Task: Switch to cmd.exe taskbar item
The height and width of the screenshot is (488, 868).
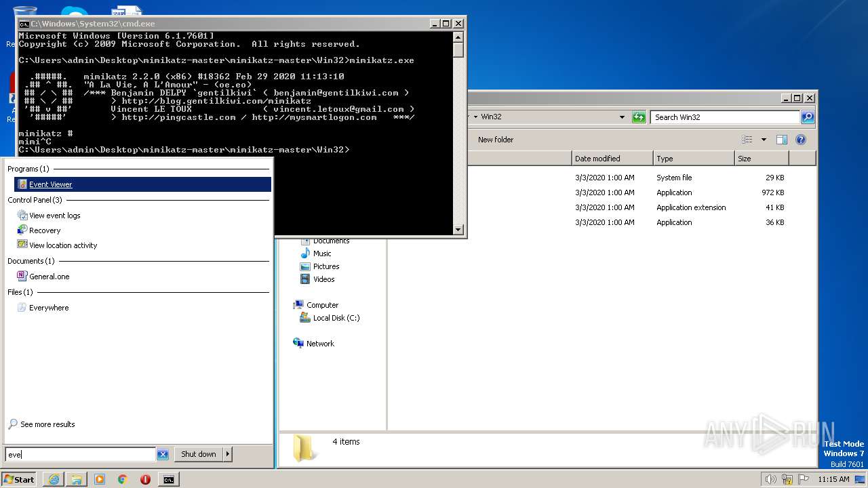Action: coord(168,479)
